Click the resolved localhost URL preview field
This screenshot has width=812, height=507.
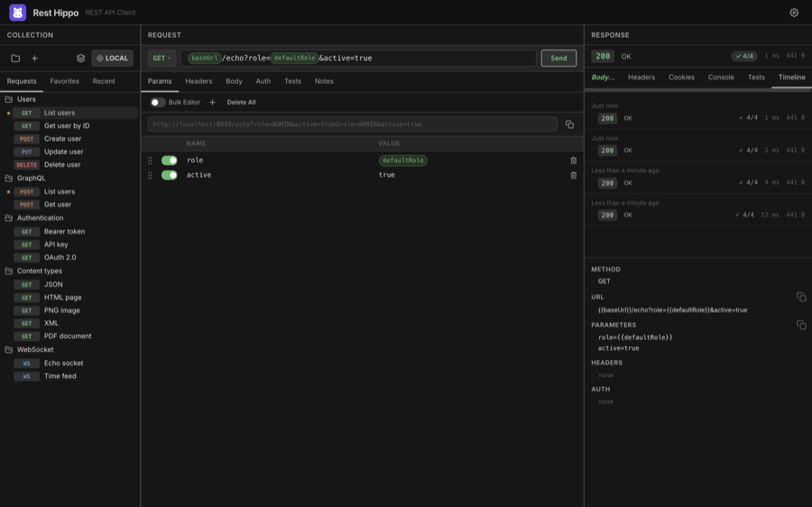coord(353,124)
